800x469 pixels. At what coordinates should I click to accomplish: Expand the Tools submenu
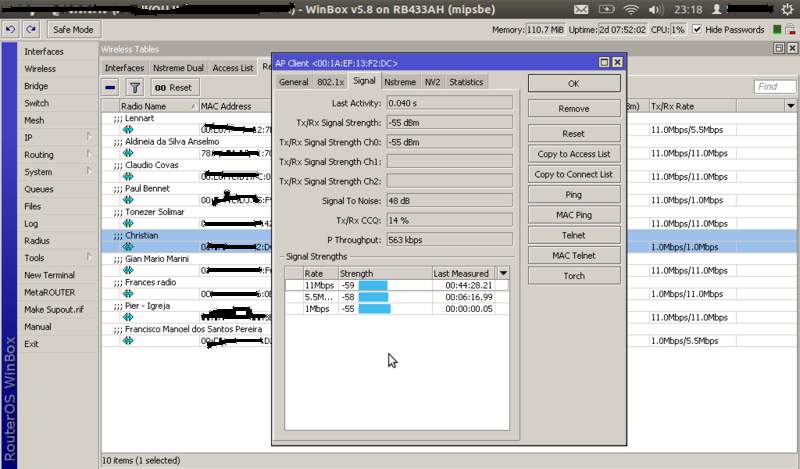pyautogui.click(x=89, y=257)
